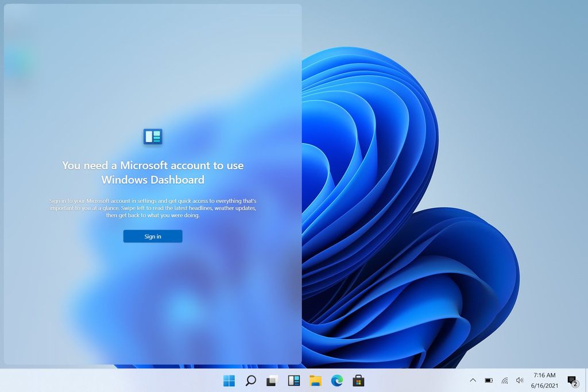Open Widgets from the taskbar
The width and height of the screenshot is (588, 392).
(x=293, y=380)
